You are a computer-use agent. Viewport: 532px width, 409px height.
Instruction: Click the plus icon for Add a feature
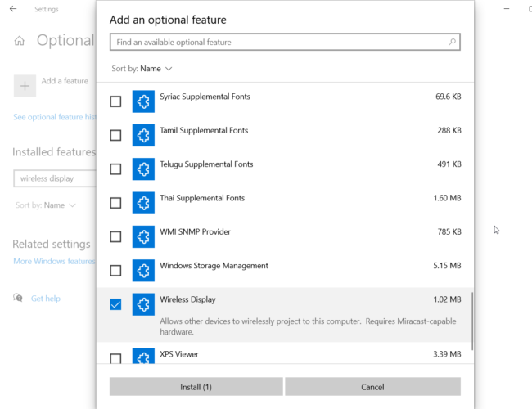point(25,86)
